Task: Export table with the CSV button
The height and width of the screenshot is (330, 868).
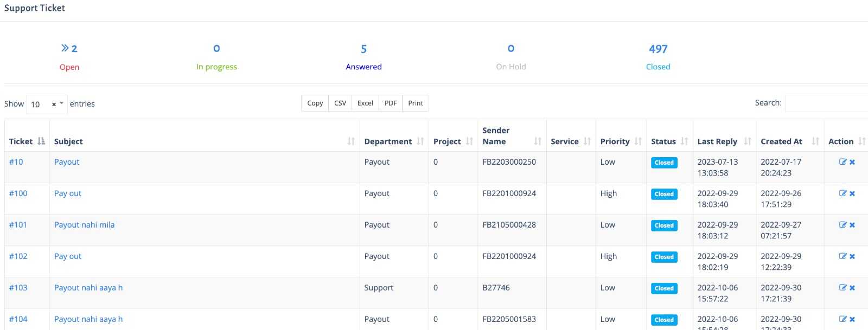Action: pos(340,103)
